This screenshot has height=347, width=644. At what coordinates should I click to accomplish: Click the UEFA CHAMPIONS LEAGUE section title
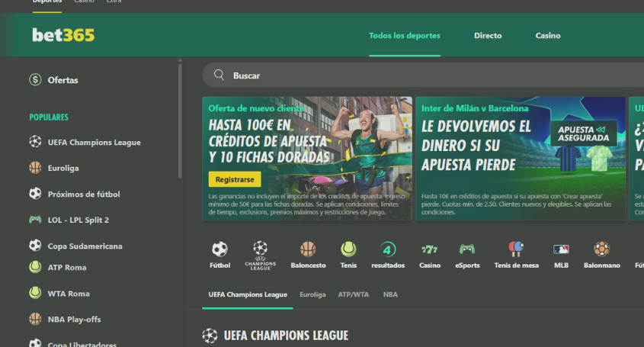[x=286, y=336]
